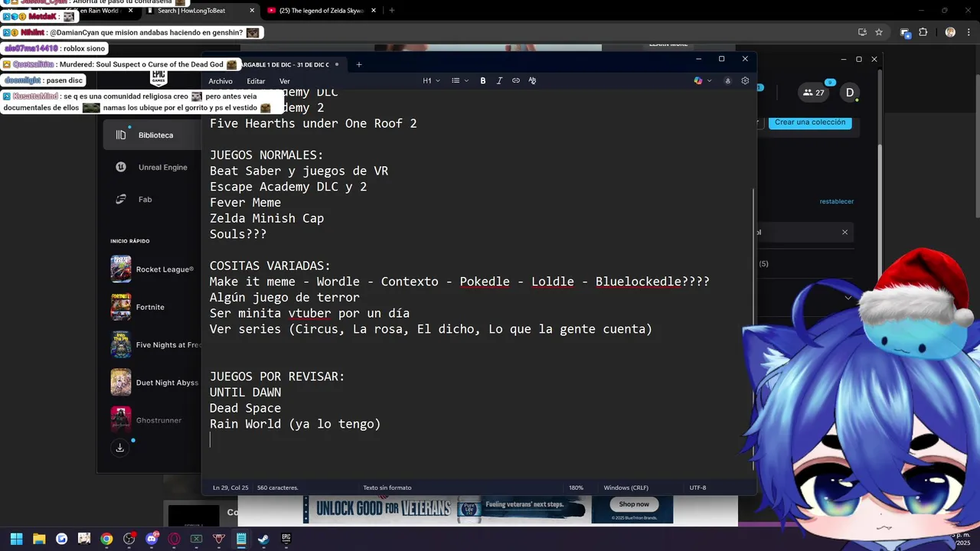Image resolution: width=980 pixels, height=551 pixels.
Task: Launch Duet Night Abyss from quick launch
Action: point(153,382)
